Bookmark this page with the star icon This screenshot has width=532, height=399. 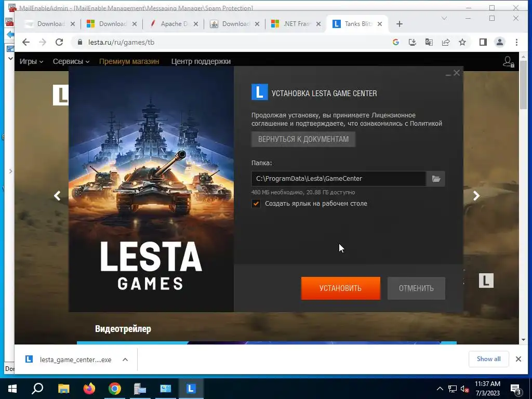tap(462, 42)
